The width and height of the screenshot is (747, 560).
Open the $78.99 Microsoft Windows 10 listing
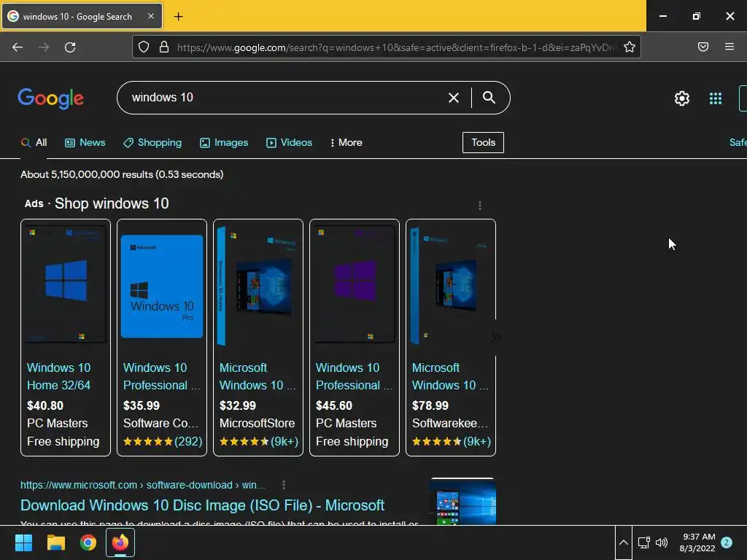pos(450,376)
